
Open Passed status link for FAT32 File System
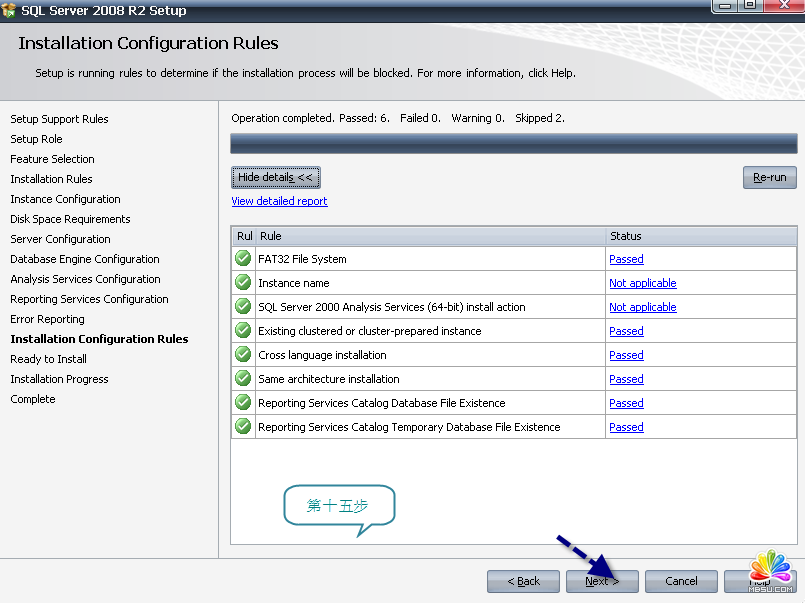click(x=626, y=259)
